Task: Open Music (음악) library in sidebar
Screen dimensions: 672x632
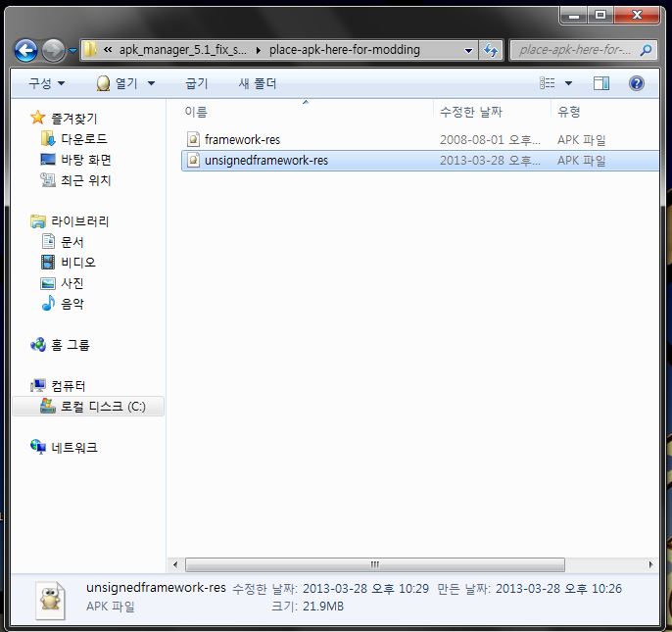Action: (72, 304)
